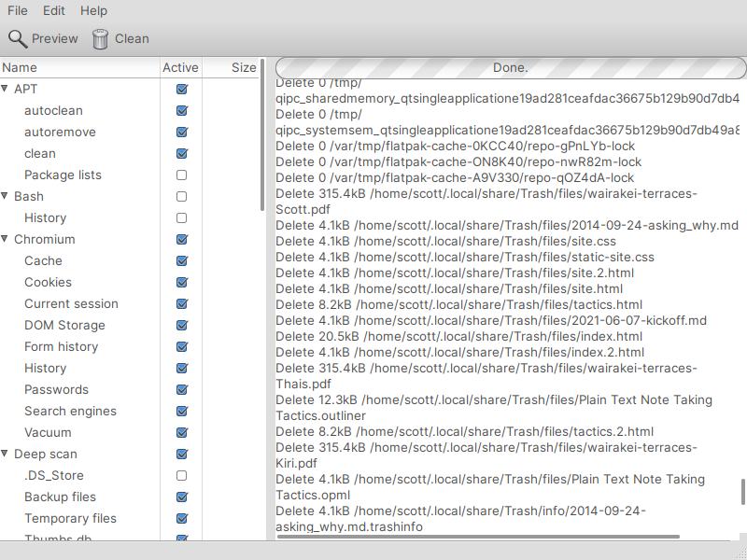Viewport: 747px width, 560px height.
Task: Enable the Bash History checkbox
Action: pyautogui.click(x=181, y=218)
